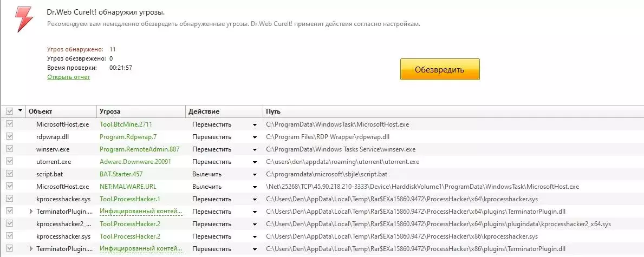Open action dropdown for winserv.exe

point(255,149)
